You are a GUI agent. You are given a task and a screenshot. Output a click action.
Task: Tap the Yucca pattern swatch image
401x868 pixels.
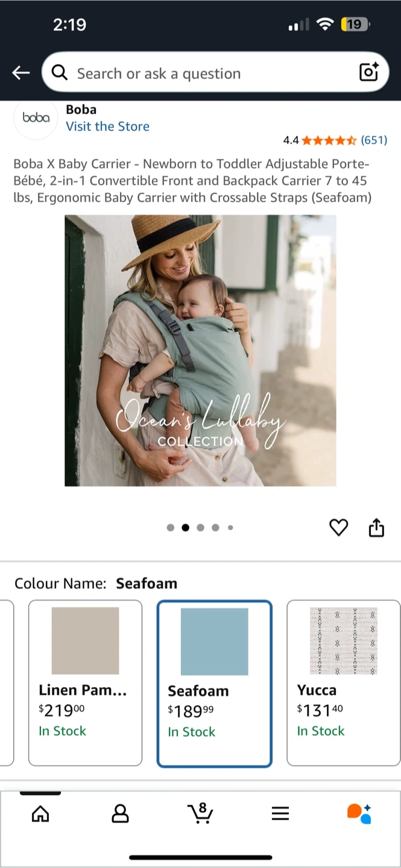click(344, 641)
